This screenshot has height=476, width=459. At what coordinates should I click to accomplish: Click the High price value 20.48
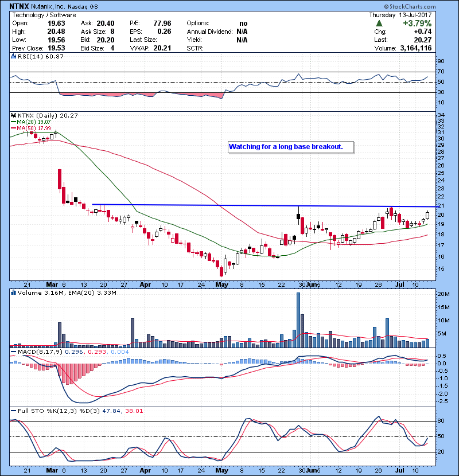56,32
